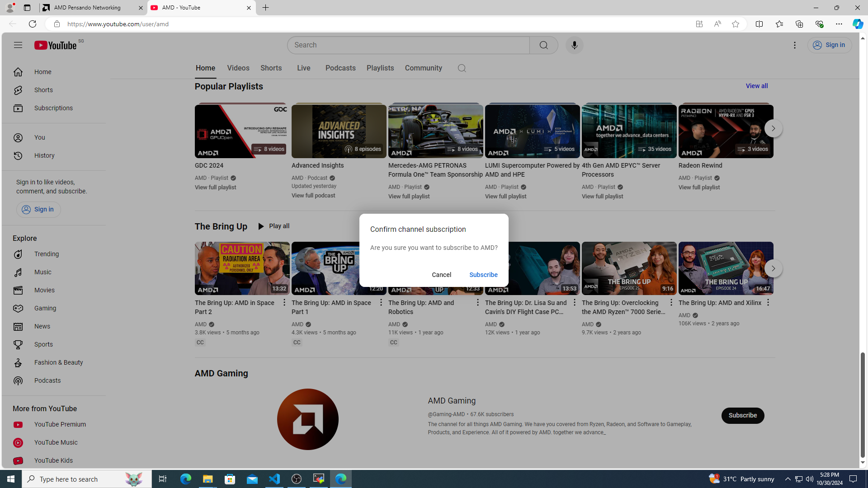The width and height of the screenshot is (868, 488).
Task: Open the Trending sidebar item
Action: pyautogui.click(x=47, y=254)
